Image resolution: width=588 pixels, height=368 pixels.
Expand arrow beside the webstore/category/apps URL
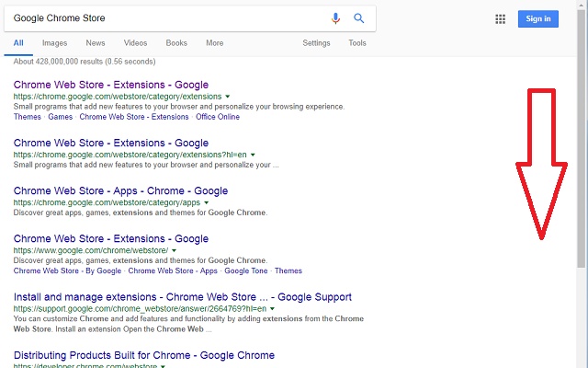206,202
